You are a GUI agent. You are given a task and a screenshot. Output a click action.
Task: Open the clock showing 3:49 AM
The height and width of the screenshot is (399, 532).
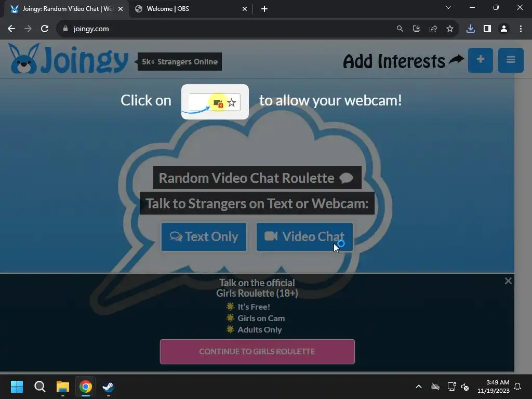494,387
